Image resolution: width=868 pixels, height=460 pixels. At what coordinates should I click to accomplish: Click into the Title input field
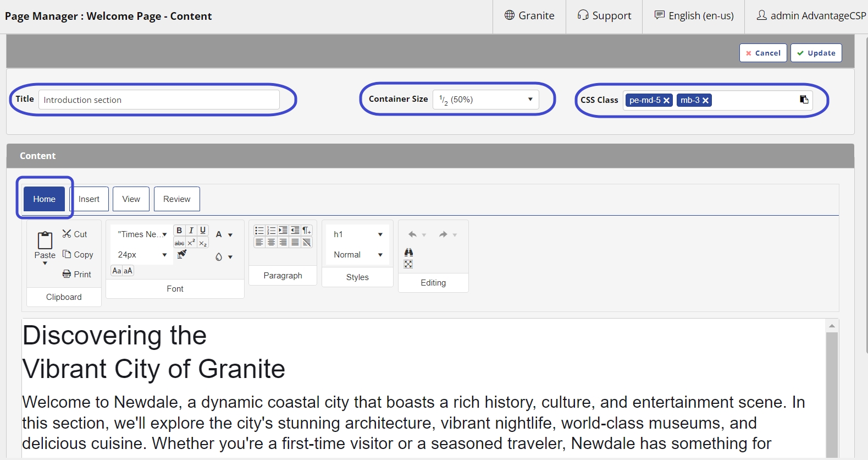(159, 100)
